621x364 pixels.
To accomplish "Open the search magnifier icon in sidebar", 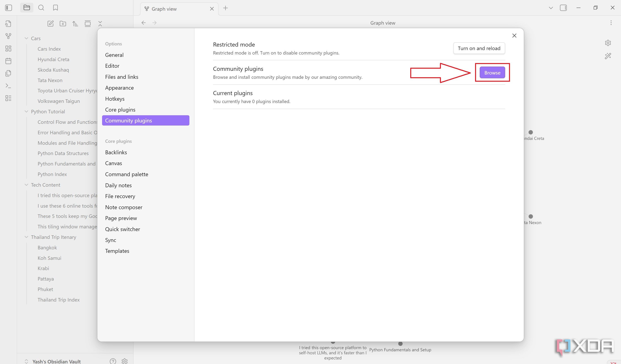I will click(41, 8).
